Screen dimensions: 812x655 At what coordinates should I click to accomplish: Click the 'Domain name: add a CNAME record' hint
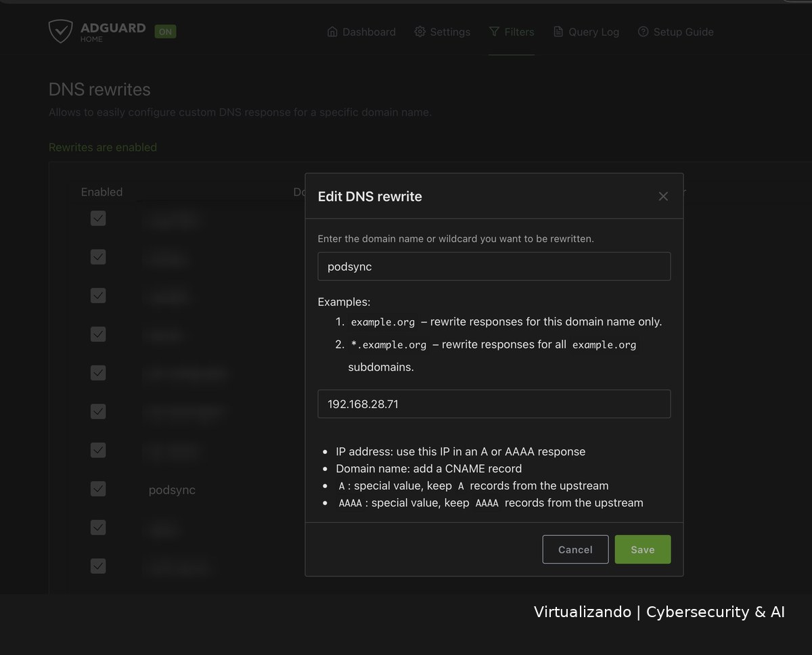(429, 468)
